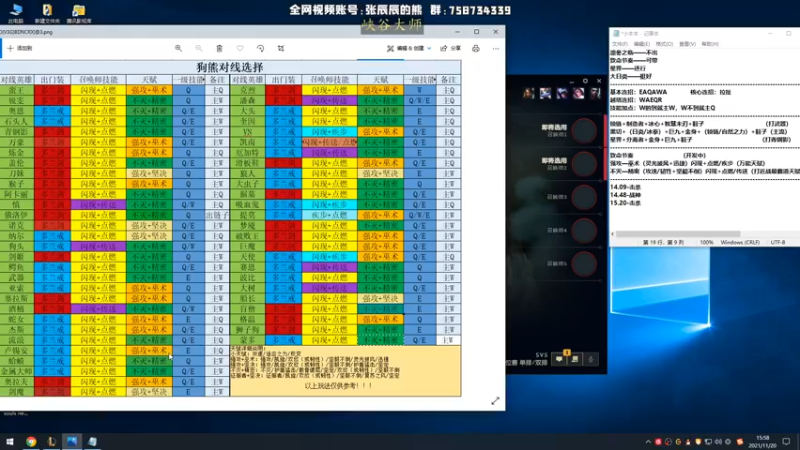The height and width of the screenshot is (450, 800).
Task: Open League client settings gear icon
Action: click(585, 81)
